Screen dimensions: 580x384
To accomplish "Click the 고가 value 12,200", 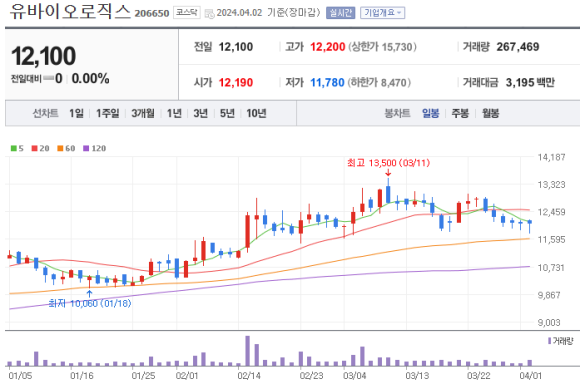I will [327, 47].
